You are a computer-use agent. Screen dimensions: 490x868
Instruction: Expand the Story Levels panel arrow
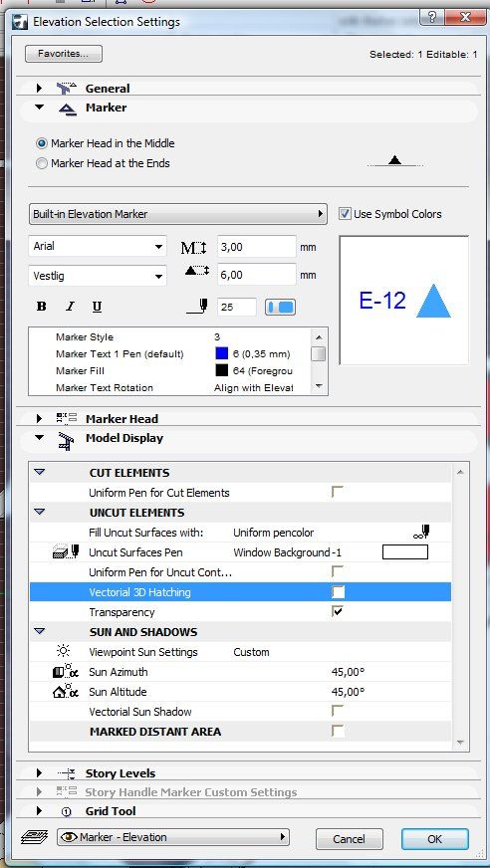coord(39,773)
